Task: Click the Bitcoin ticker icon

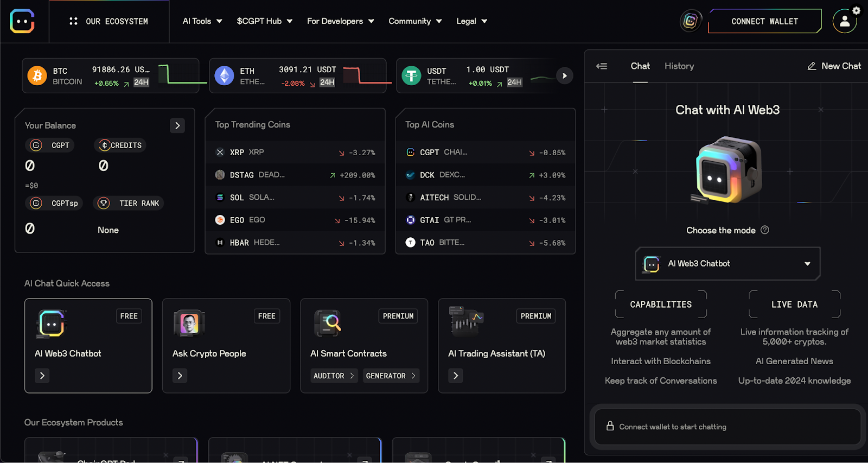Action: [37, 75]
